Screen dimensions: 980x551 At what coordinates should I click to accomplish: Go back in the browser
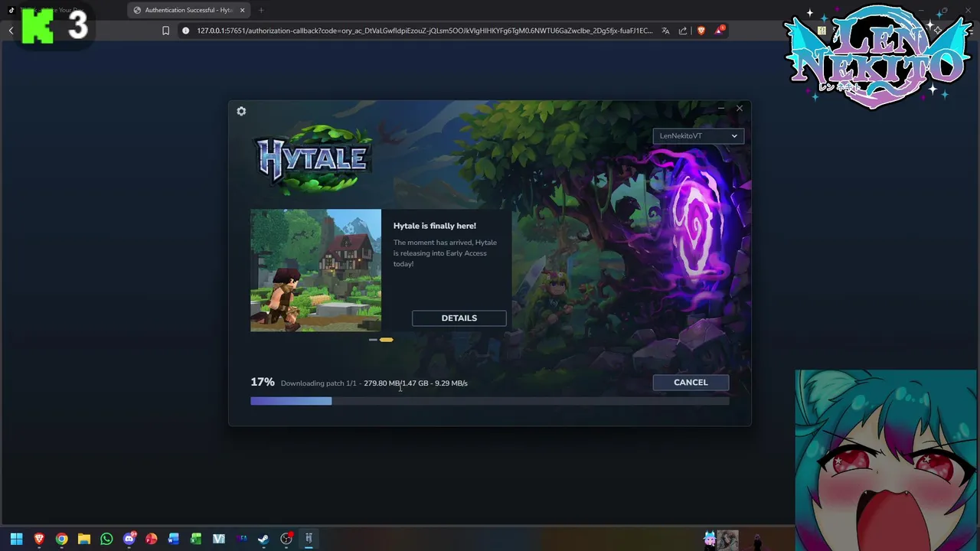click(11, 31)
